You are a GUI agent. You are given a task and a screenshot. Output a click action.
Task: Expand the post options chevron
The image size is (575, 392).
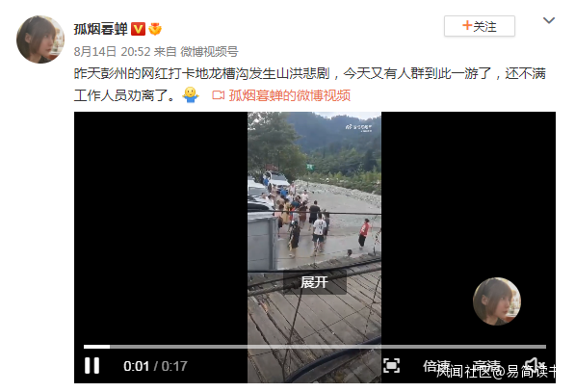click(549, 20)
